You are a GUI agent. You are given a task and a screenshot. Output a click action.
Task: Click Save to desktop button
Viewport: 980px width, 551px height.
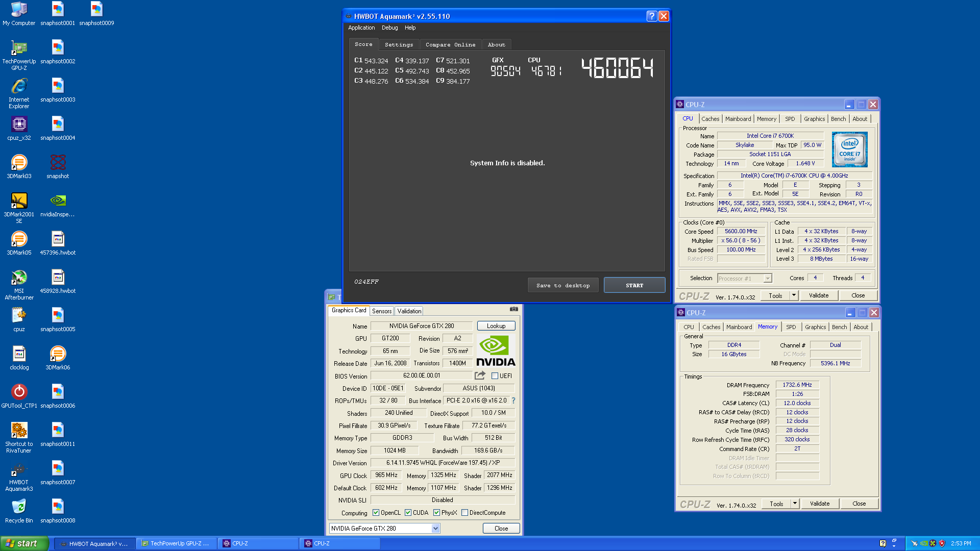click(563, 285)
